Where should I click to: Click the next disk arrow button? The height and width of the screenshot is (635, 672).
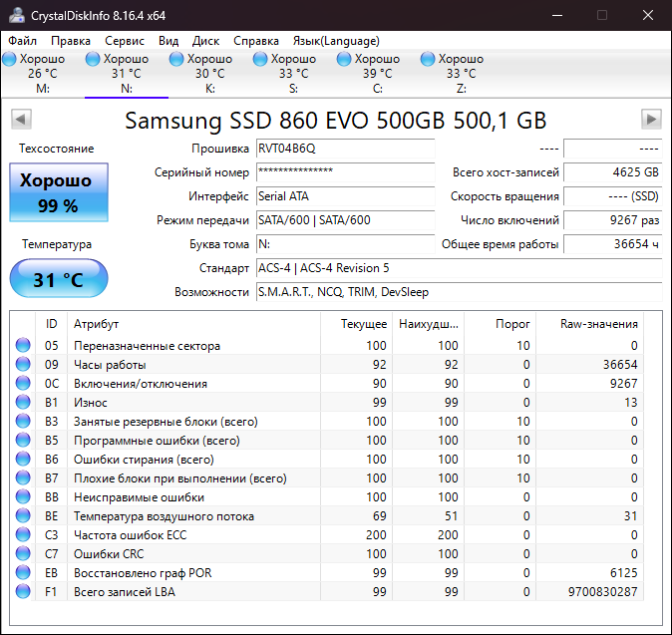click(651, 120)
